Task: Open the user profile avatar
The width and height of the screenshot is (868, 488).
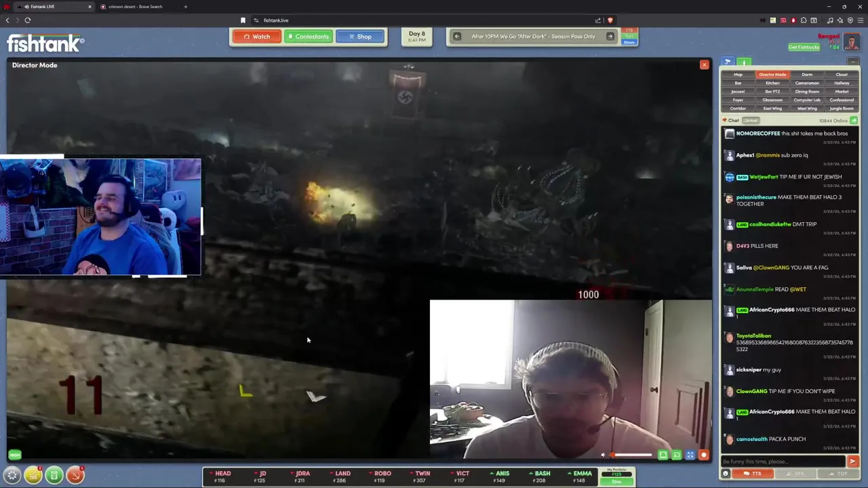Action: pyautogui.click(x=852, y=42)
